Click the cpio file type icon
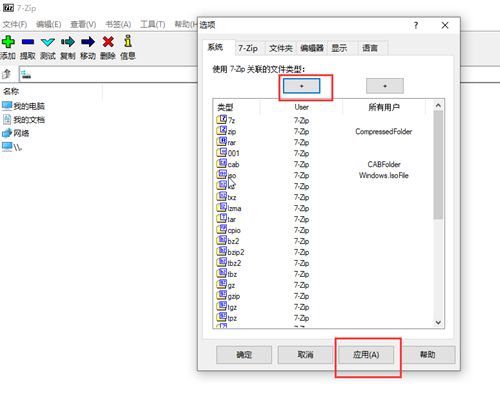This screenshot has height=393, width=500. (221, 229)
